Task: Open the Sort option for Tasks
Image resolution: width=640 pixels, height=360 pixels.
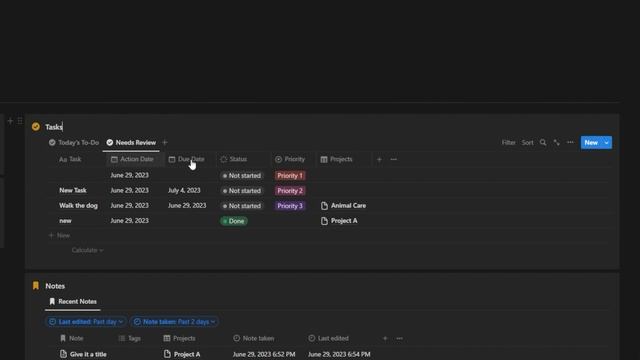Action: (527, 142)
